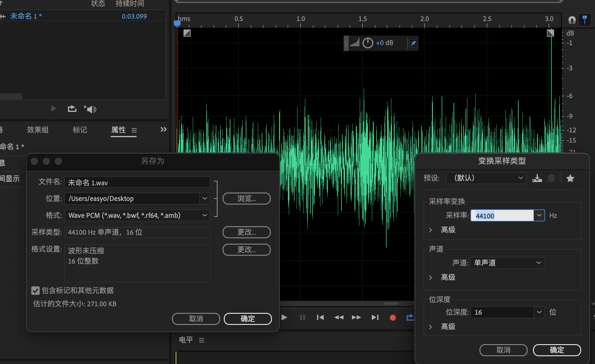
Task: Move playhead to next marker
Action: (375, 317)
